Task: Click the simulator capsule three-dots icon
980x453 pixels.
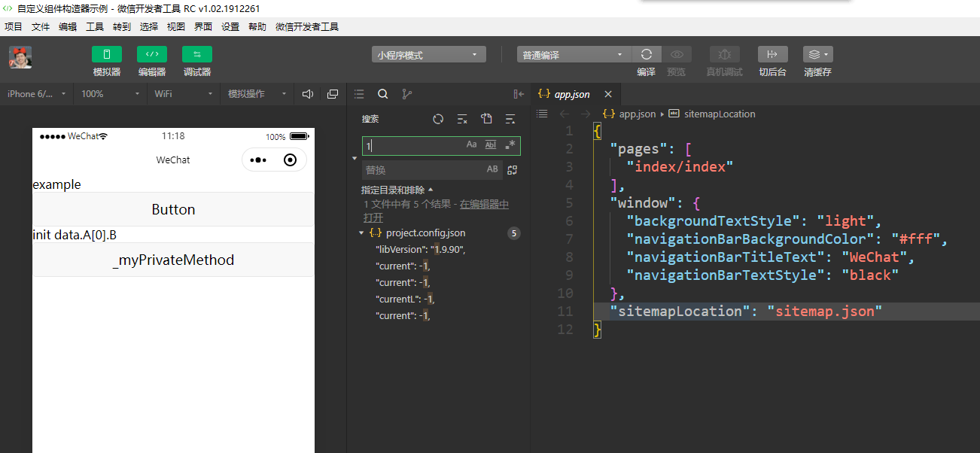Action: pos(258,160)
